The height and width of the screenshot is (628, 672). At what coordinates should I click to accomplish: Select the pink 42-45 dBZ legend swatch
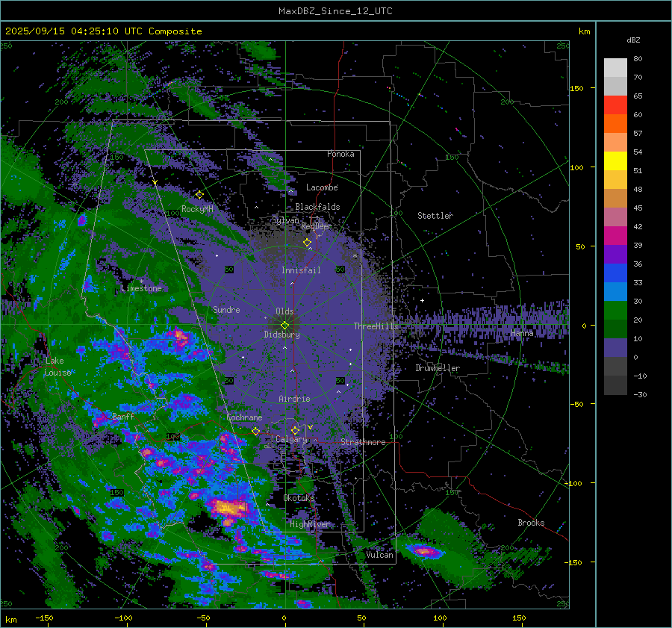coord(615,217)
